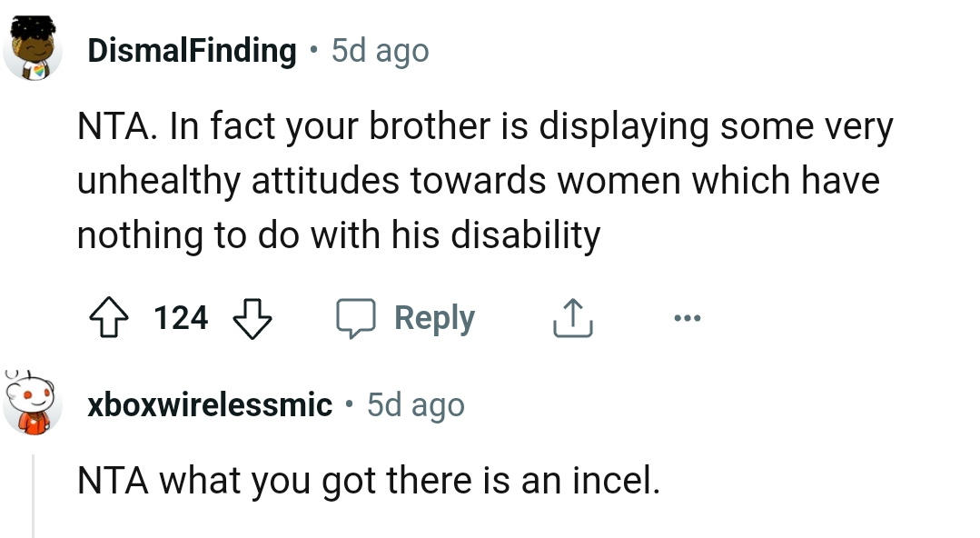This screenshot has width=980, height=538.
Task: Click the 124 vote count
Action: (180, 318)
